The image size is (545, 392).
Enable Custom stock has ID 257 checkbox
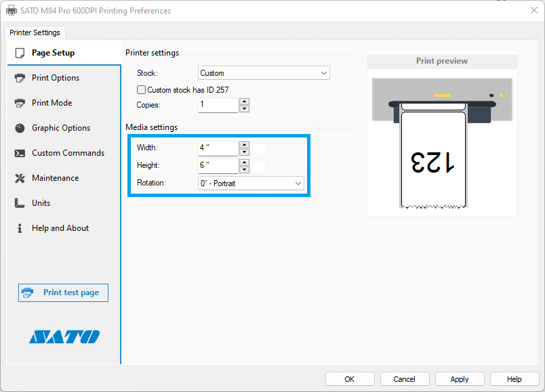[141, 90]
